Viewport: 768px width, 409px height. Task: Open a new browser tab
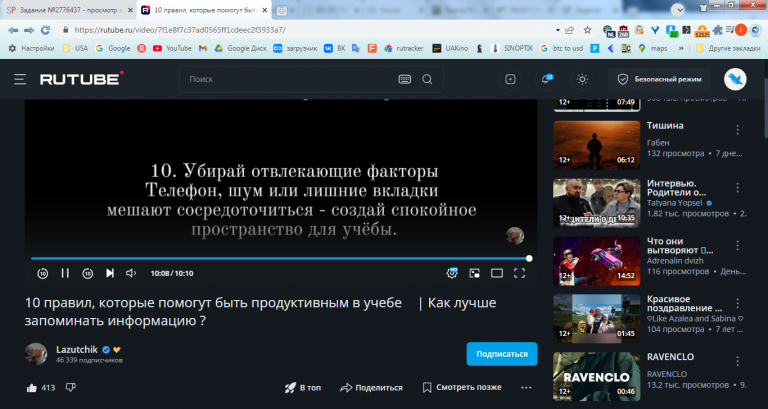(x=282, y=10)
